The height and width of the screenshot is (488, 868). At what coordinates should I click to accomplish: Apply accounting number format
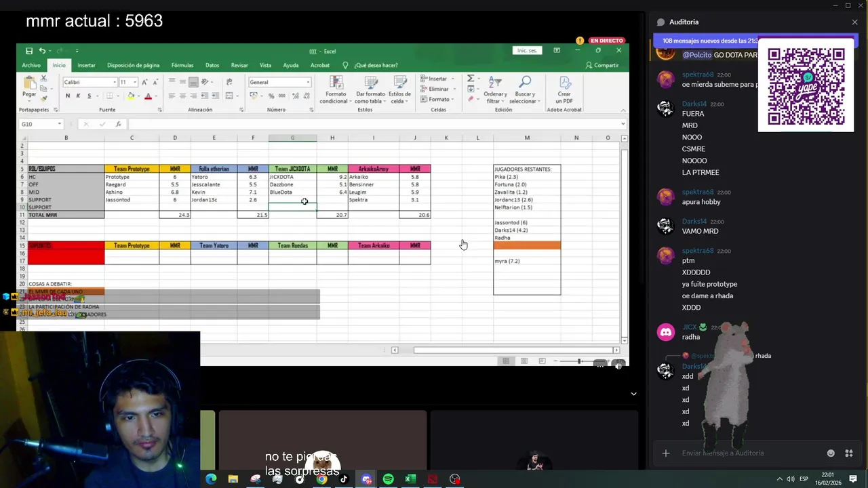click(x=254, y=96)
